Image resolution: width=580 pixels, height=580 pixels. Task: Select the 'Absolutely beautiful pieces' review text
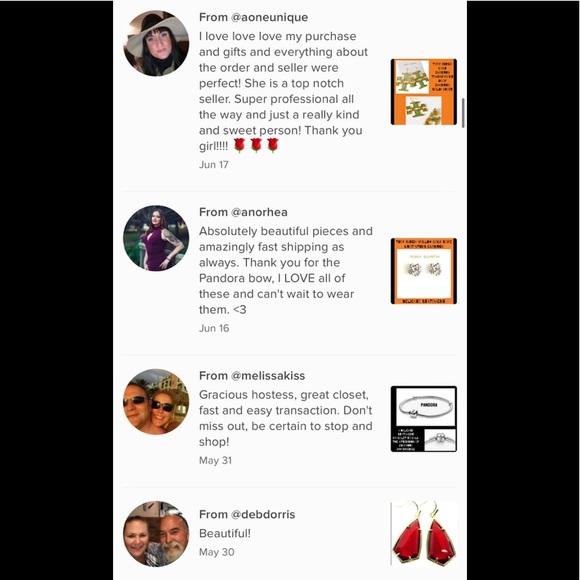[x=286, y=270]
